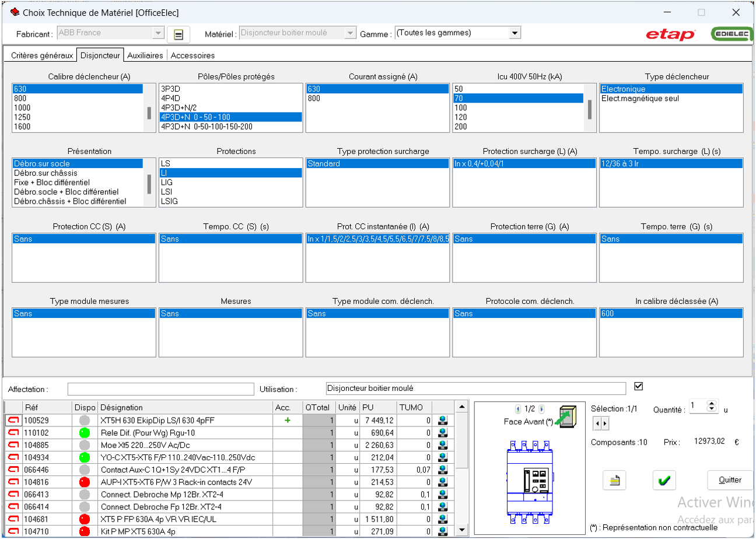Expand the Fabricant ABB France dropdown

coord(158,33)
